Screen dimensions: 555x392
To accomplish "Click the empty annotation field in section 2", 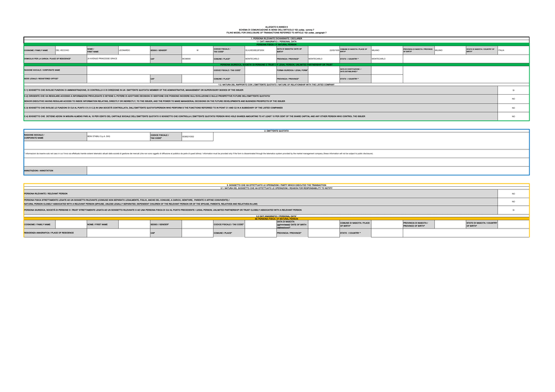I will (x=308, y=171).
